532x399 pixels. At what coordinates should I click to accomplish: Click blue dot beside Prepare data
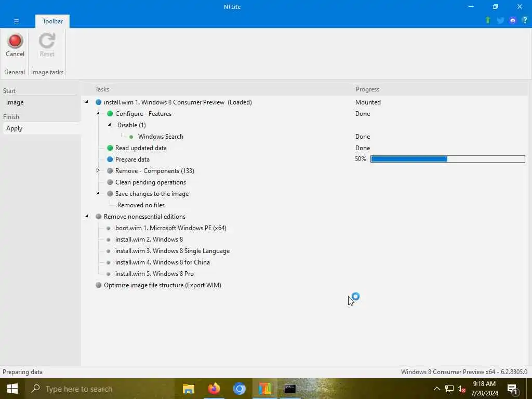110,159
